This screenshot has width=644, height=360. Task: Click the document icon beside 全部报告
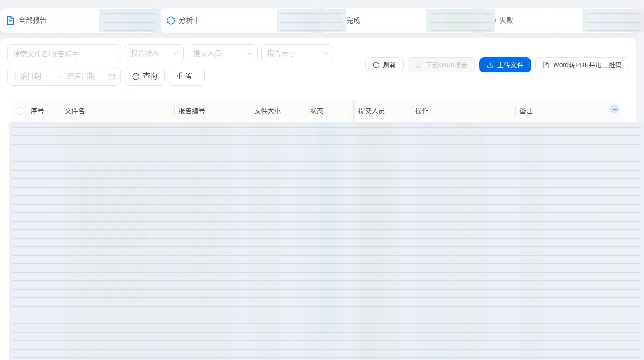(10, 20)
